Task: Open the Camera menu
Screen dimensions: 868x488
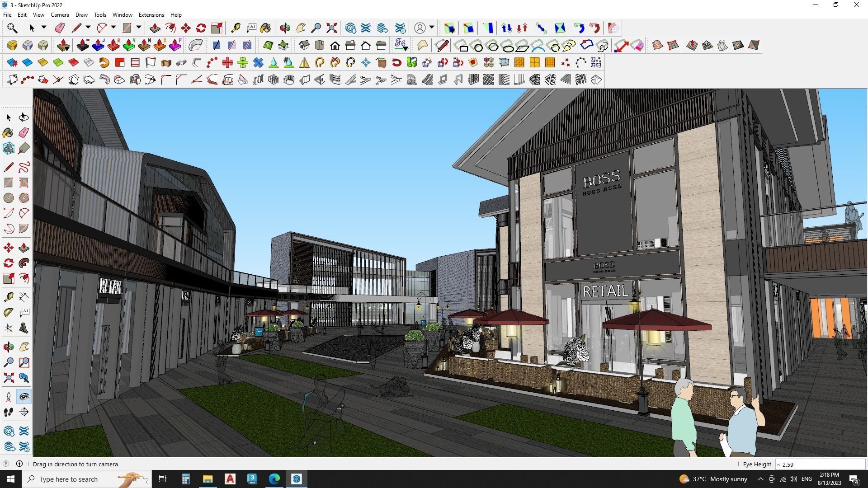Action: (x=60, y=14)
